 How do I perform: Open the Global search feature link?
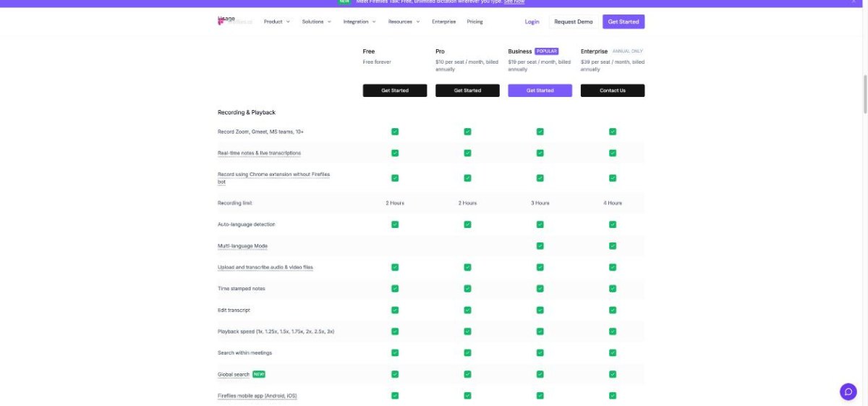(234, 374)
